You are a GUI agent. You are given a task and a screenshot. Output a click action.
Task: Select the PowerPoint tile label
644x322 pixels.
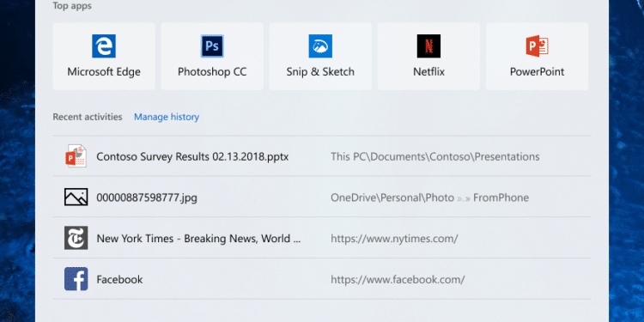pos(538,72)
